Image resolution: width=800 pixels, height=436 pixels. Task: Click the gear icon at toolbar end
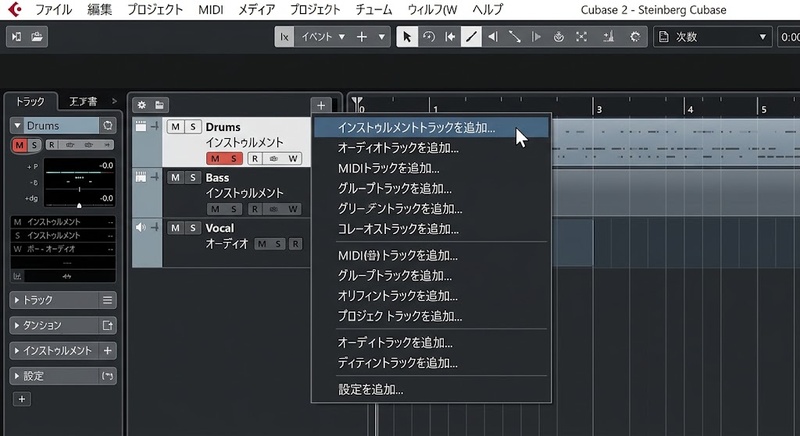[635, 37]
